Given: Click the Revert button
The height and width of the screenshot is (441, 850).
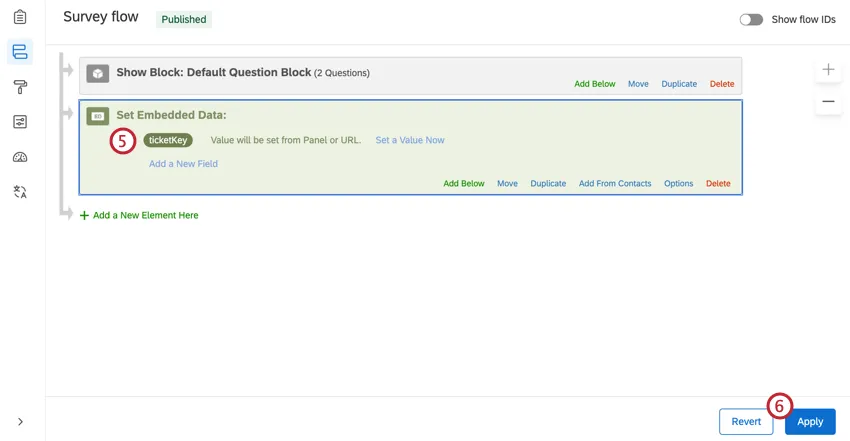Looking at the screenshot, I should tap(746, 421).
